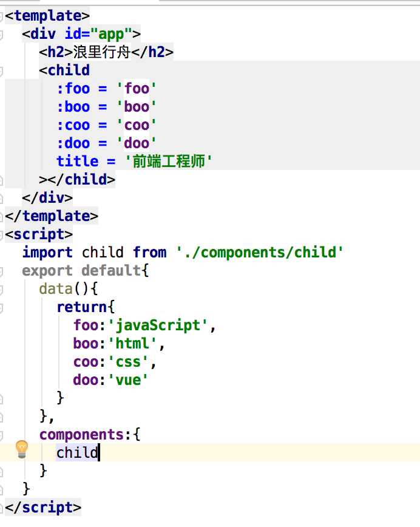This screenshot has height=527, width=420.
Task: Click the '<child' opening tag name
Action: [64, 70]
